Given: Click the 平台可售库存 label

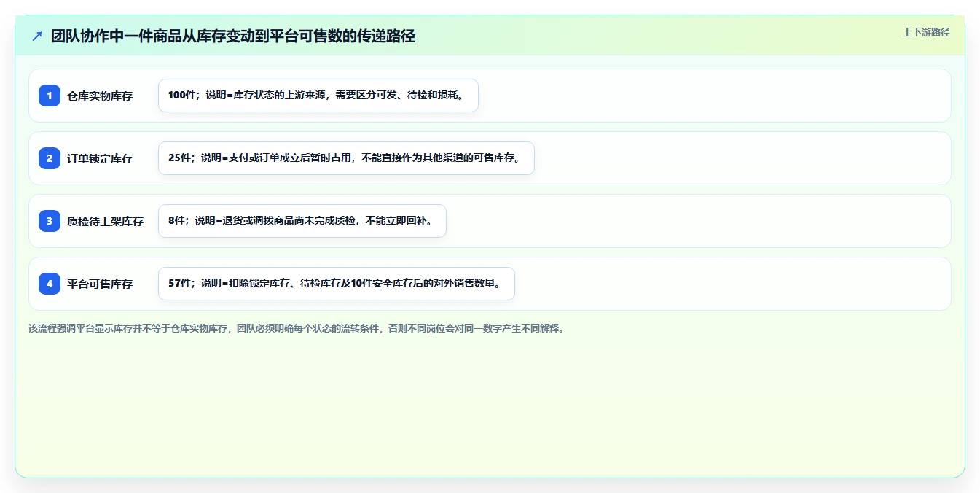Looking at the screenshot, I should point(100,284).
